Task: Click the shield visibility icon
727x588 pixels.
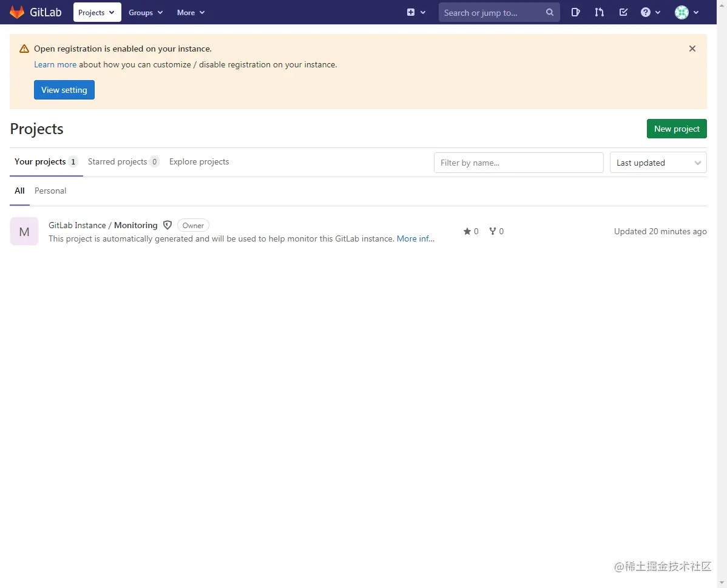Action: click(167, 225)
